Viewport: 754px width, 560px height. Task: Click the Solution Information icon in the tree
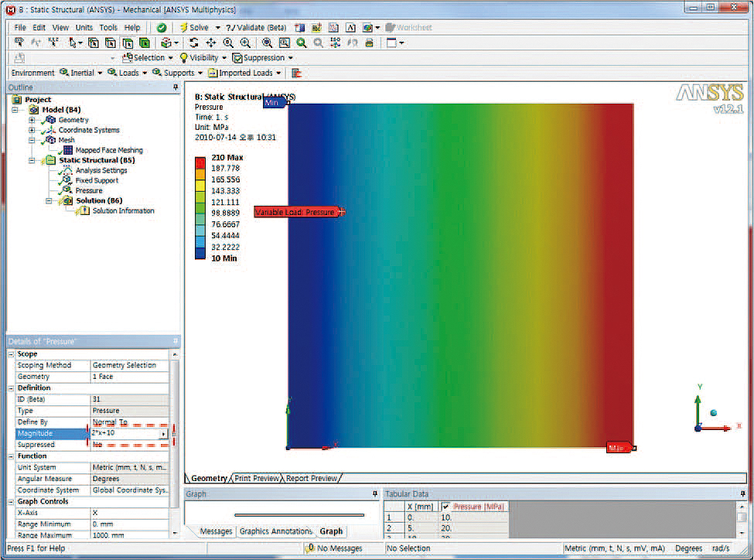pyautogui.click(x=84, y=210)
